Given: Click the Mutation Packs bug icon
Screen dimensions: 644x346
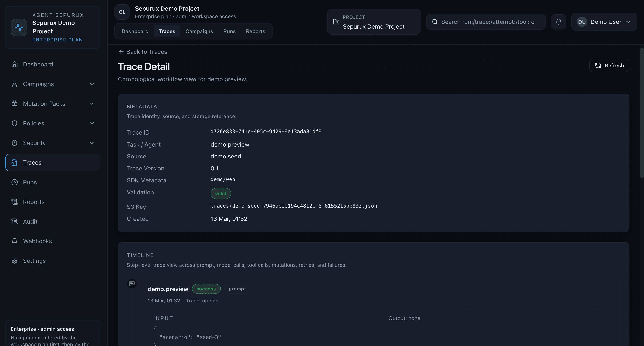Looking at the screenshot, I should (14, 104).
